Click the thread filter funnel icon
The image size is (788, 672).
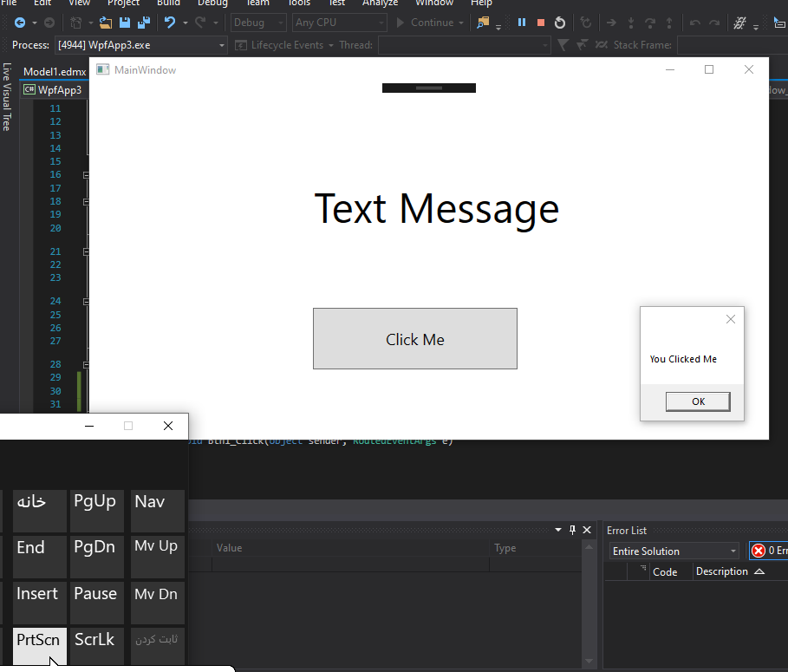pyautogui.click(x=563, y=45)
